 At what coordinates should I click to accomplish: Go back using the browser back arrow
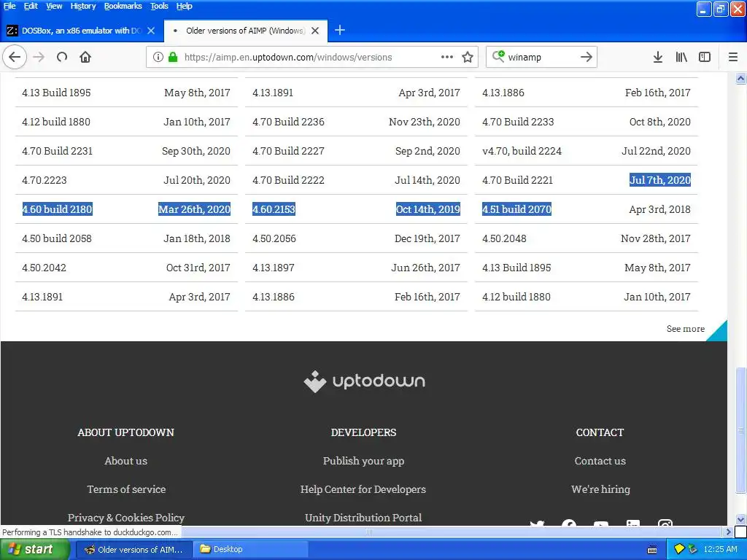[15, 57]
